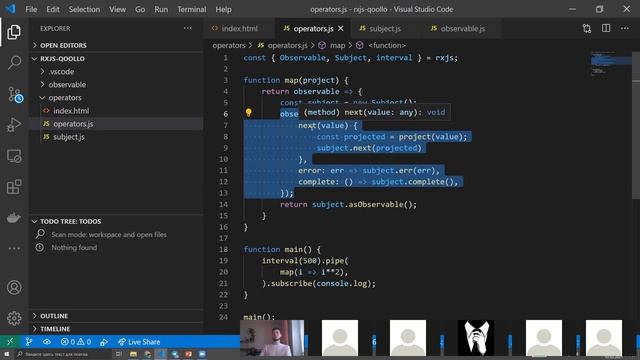
Task: Open the Search view icon
Action: click(14, 63)
